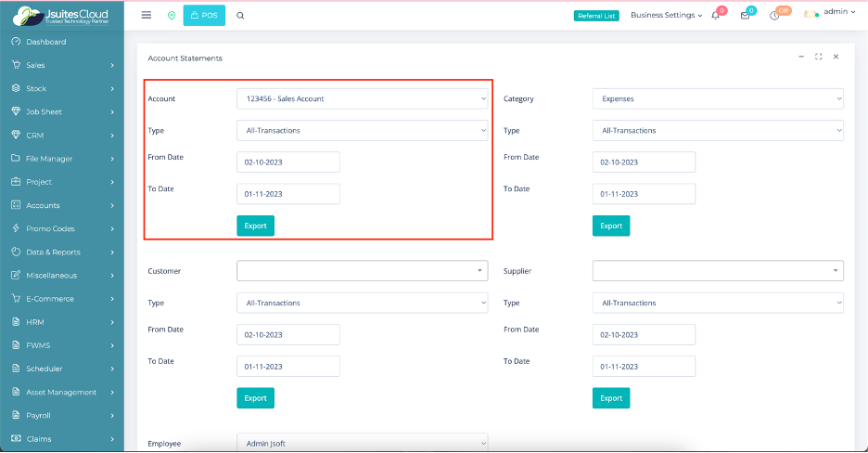The height and width of the screenshot is (453, 868).
Task: Click the Referral List button
Action: 596,16
